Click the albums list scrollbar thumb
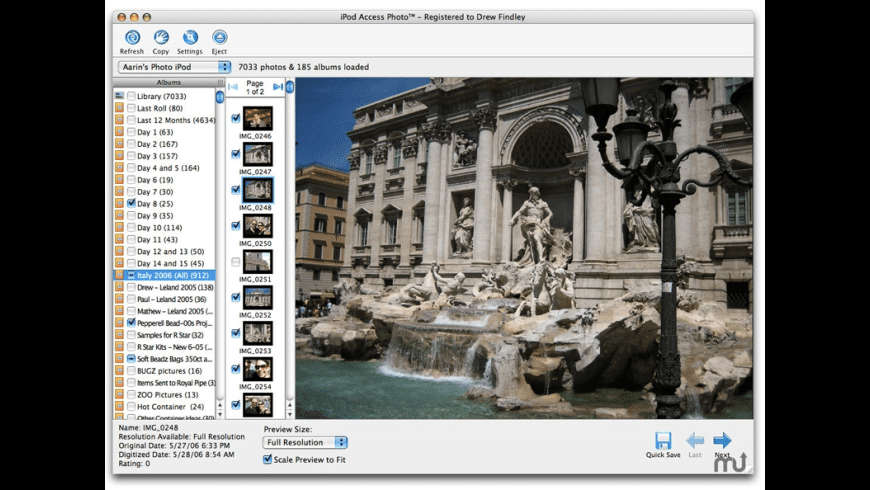 tap(220, 97)
